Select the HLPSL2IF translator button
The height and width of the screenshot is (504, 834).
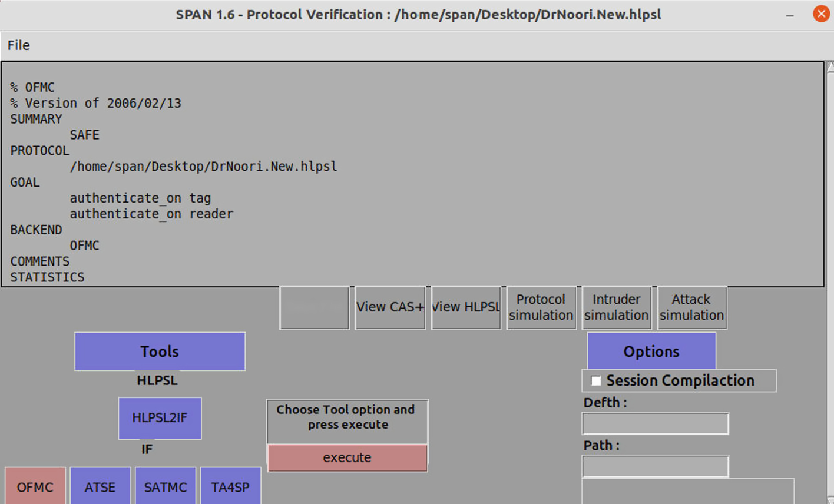point(160,418)
